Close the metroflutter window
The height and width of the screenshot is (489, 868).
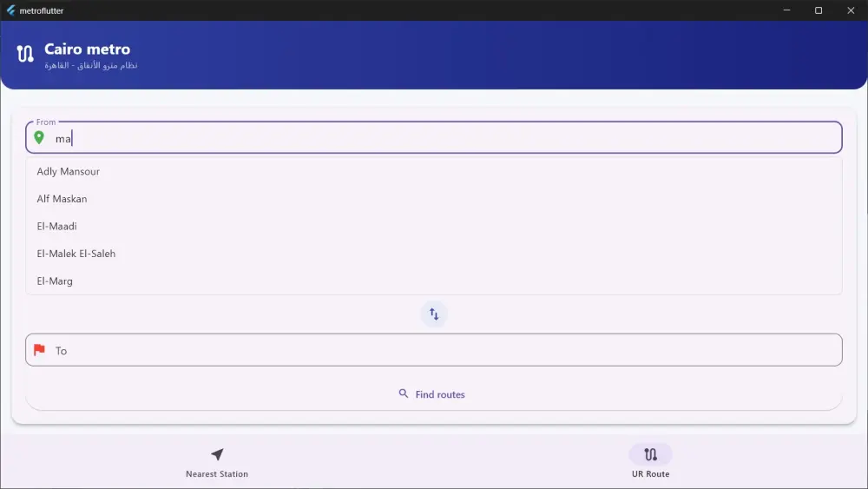(x=851, y=10)
